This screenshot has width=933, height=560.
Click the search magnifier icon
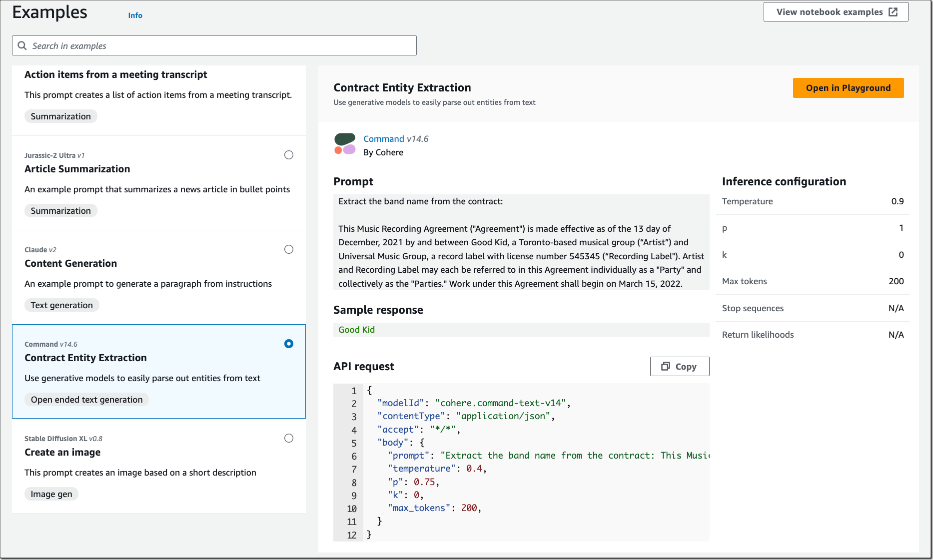pyautogui.click(x=22, y=45)
